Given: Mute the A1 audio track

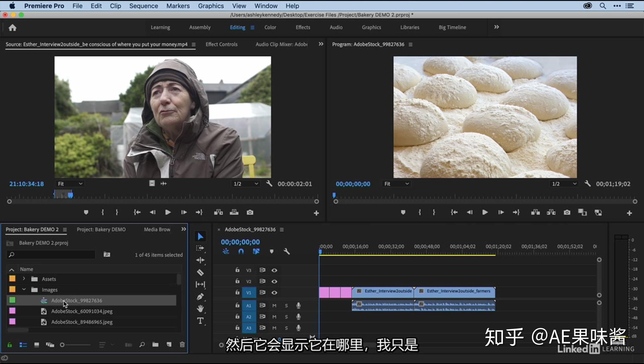Looking at the screenshot, I should click(274, 305).
